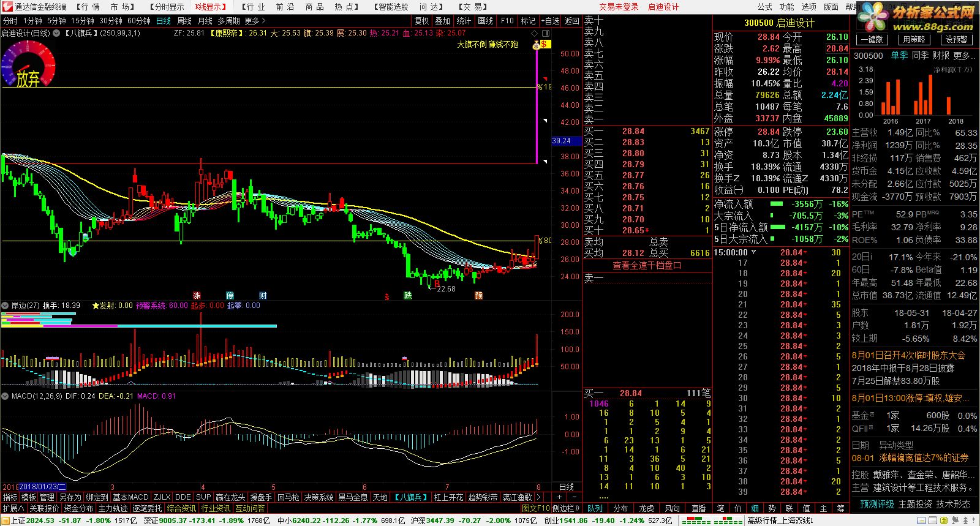Show more indicator tabs with arrow
The image size is (980, 526).
[538, 497]
